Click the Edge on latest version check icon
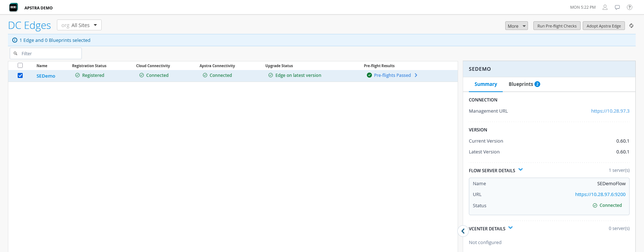644x252 pixels. [x=271, y=75]
